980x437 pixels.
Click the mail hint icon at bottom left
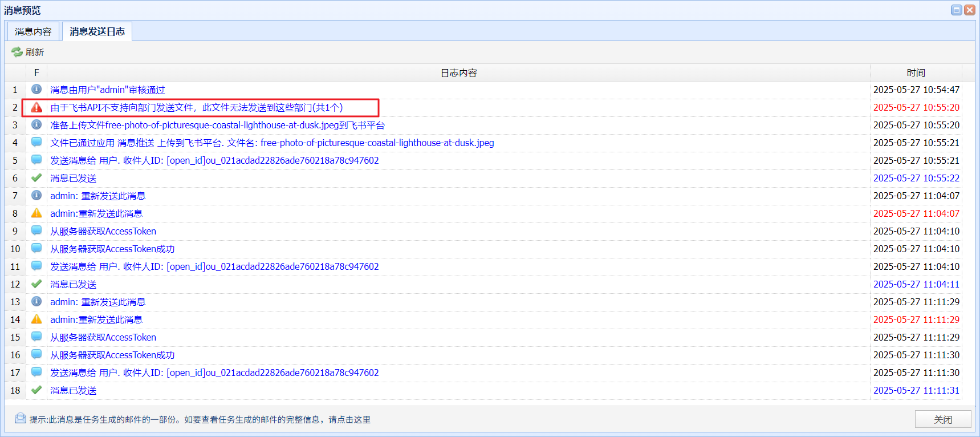(21, 418)
